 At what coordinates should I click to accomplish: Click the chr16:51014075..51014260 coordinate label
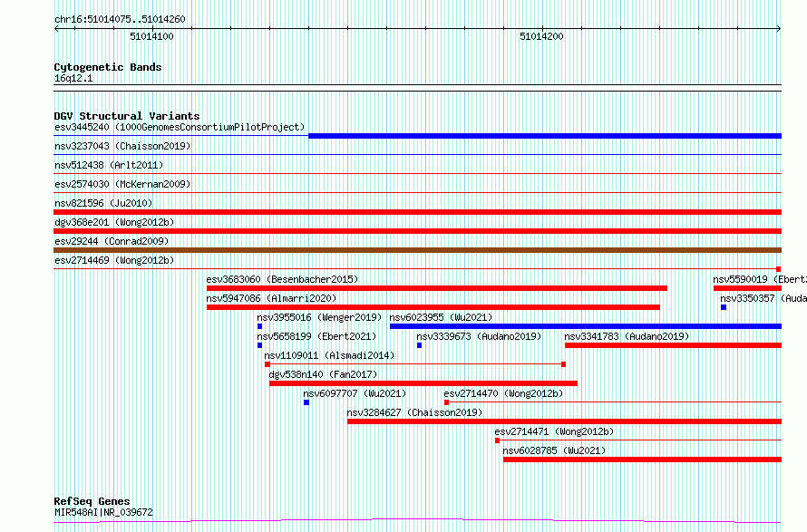click(120, 20)
